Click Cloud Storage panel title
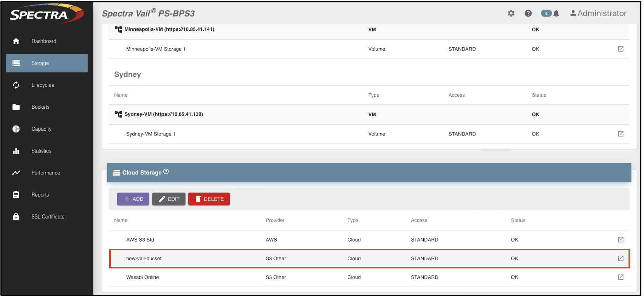Screen dimensions: 644x296 point(142,173)
